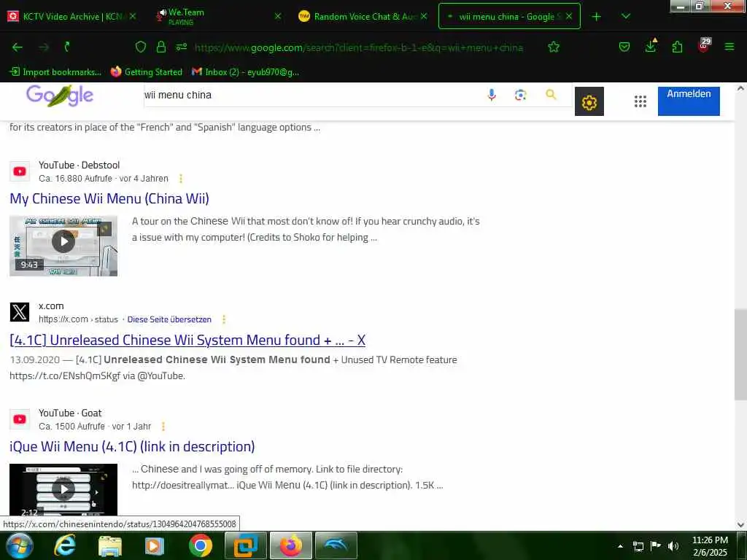
Task: Open the Downloads arrow icon
Action: (651, 46)
